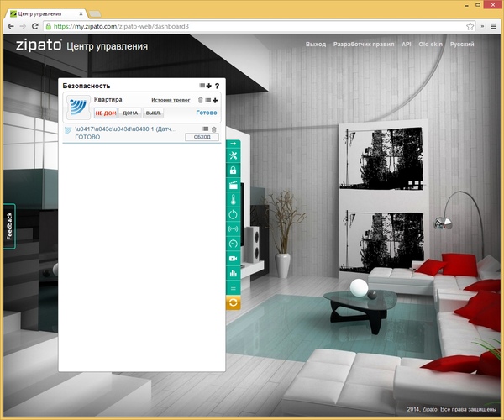Click the arrow icon atop the sidebar
Image resolution: width=504 pixels, height=420 pixels.
(x=234, y=144)
